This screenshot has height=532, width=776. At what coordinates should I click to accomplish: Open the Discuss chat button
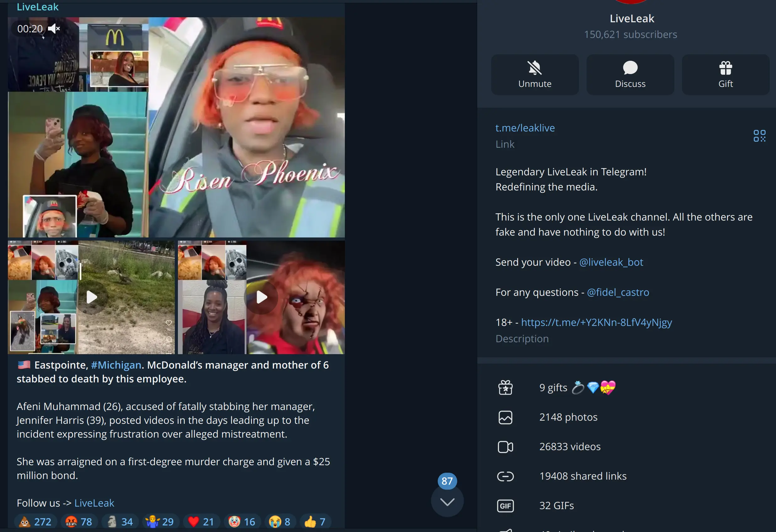(630, 75)
